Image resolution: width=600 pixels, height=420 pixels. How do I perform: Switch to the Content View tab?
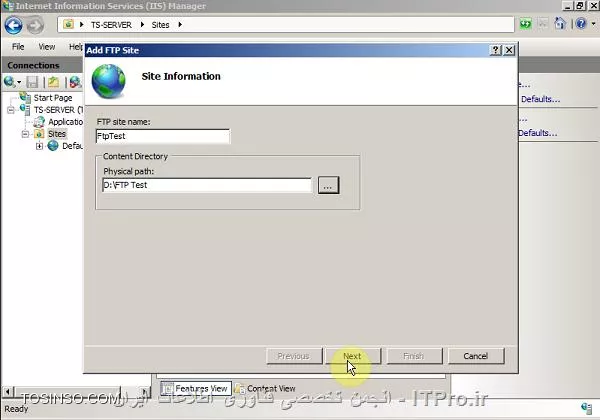click(x=265, y=389)
